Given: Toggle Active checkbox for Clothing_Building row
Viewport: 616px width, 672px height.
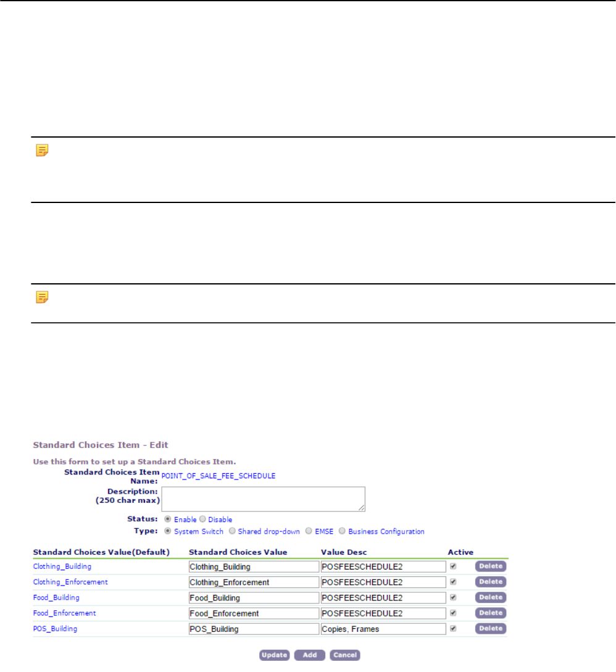Looking at the screenshot, I should tap(453, 566).
